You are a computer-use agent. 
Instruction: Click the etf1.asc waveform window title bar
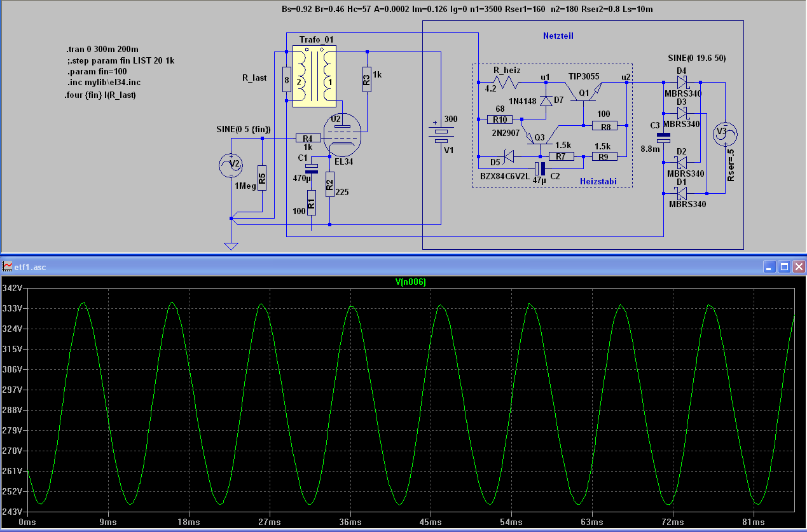[382, 267]
